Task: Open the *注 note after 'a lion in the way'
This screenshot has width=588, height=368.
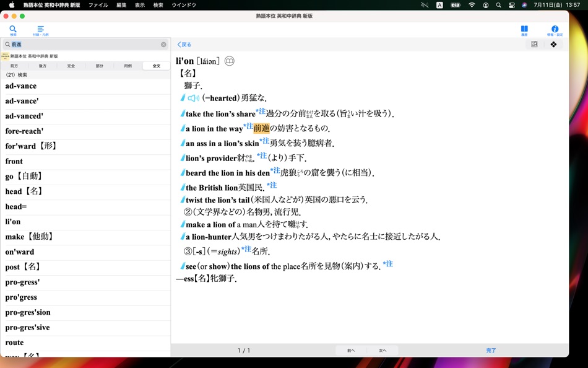Action: pos(248,126)
